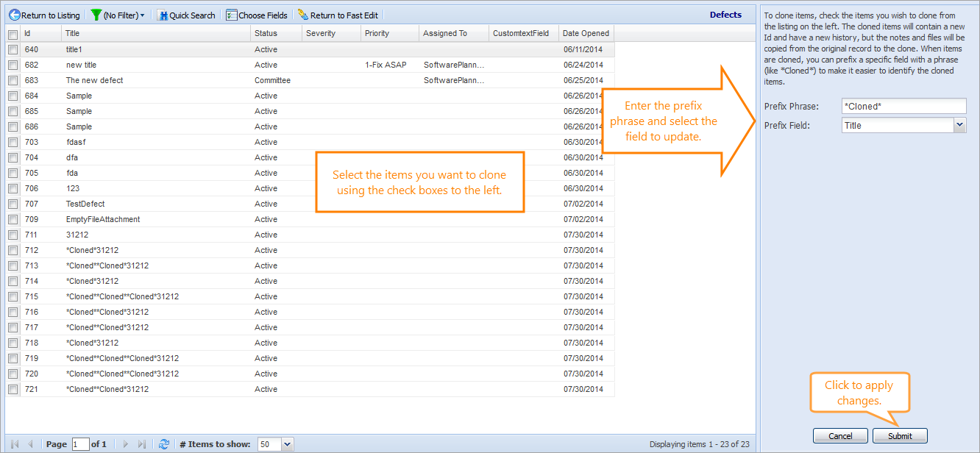Click the Cancel button
The height and width of the screenshot is (453, 980).
coord(840,436)
